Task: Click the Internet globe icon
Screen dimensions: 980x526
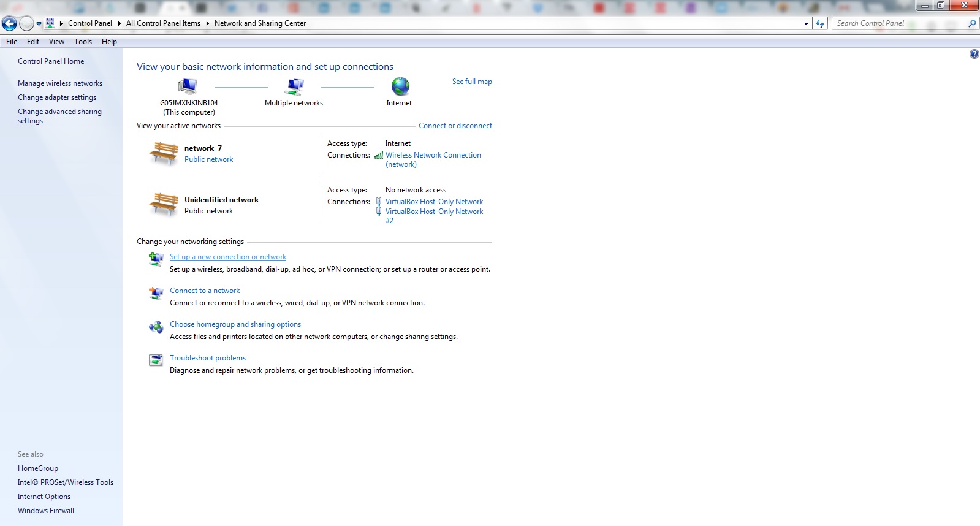Action: (x=400, y=86)
